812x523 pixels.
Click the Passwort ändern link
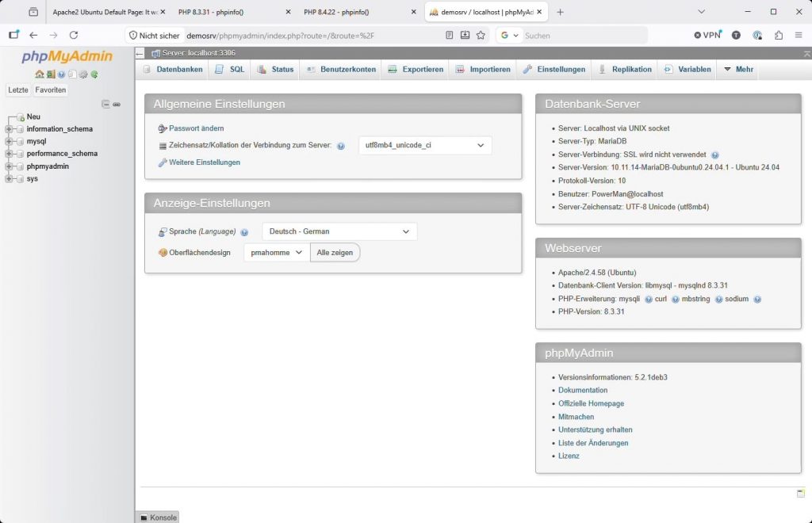tap(197, 128)
